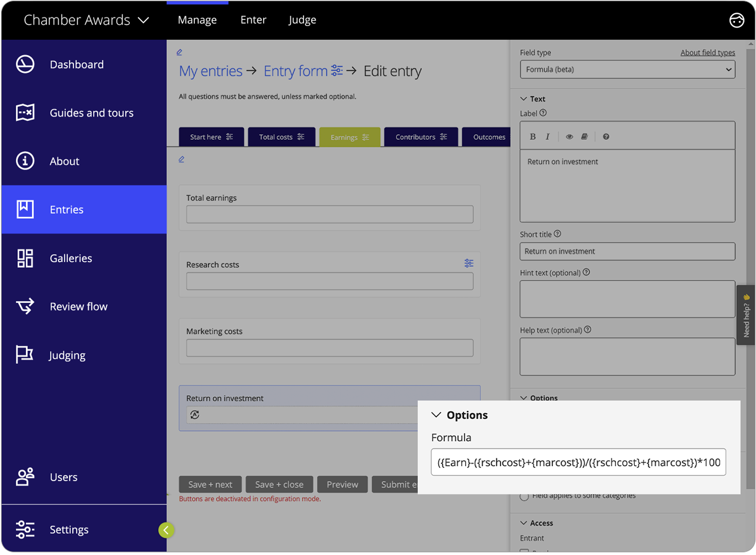756x555 pixels.
Task: Select the Field applies to some categories radio
Action: [x=524, y=495]
